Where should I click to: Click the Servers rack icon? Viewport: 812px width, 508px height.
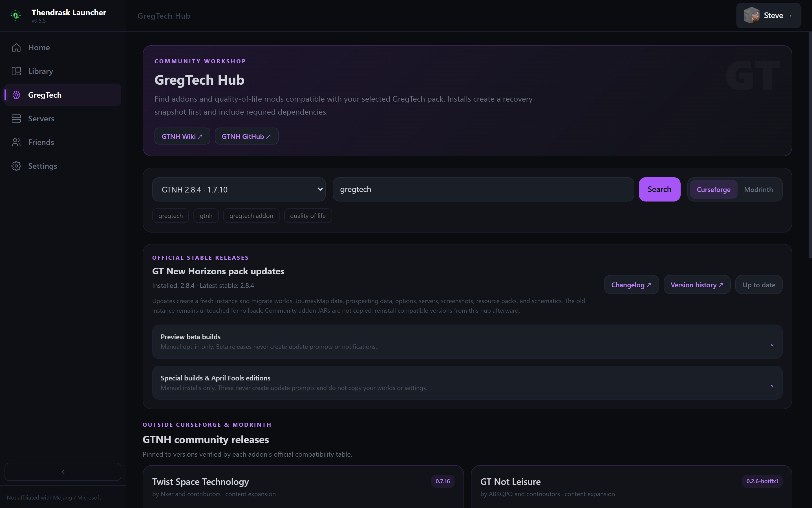[16, 119]
